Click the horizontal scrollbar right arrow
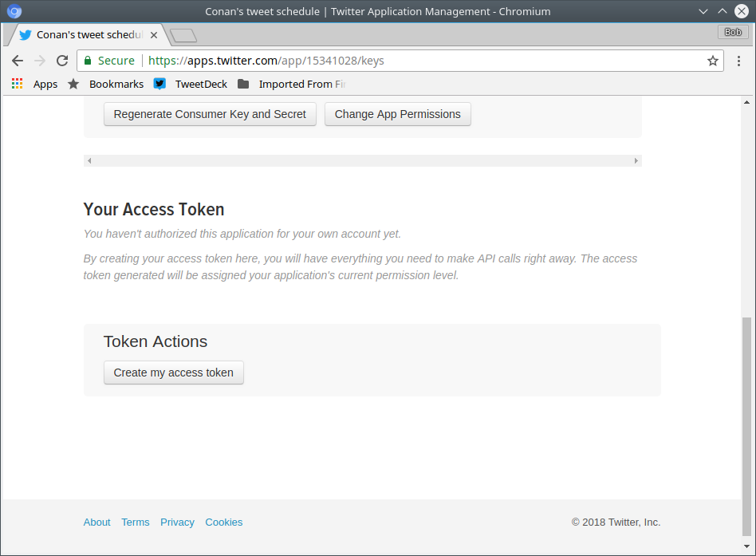 pos(636,160)
